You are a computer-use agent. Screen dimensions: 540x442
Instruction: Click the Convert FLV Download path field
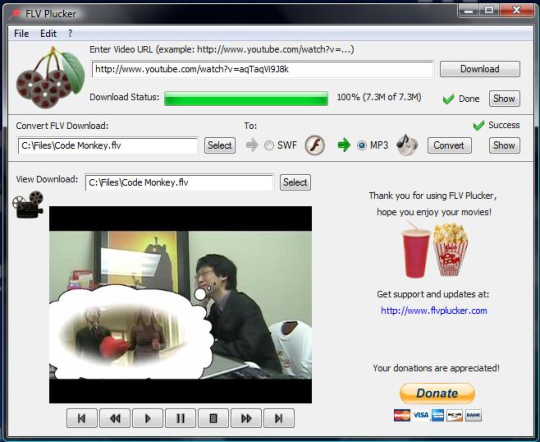point(107,145)
